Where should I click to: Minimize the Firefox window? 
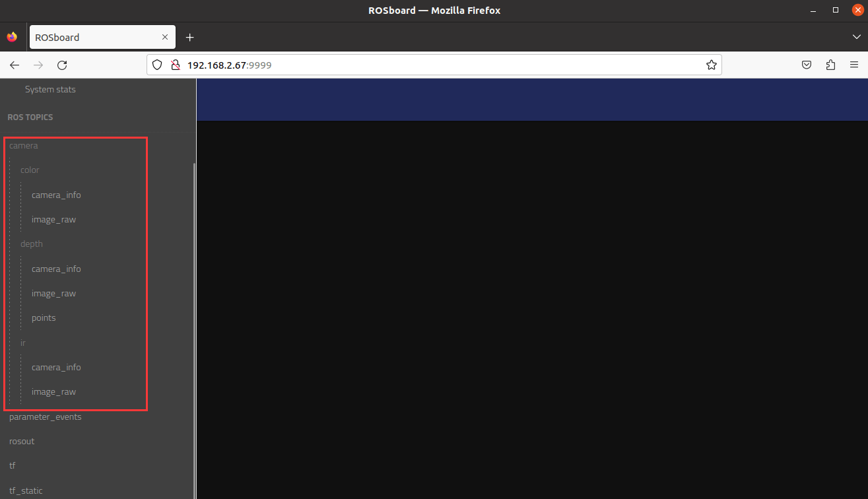[813, 10]
